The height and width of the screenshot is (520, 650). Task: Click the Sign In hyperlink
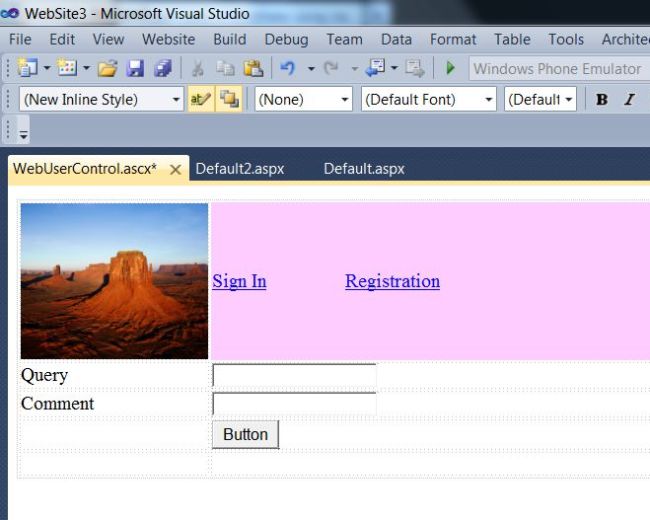coord(239,281)
